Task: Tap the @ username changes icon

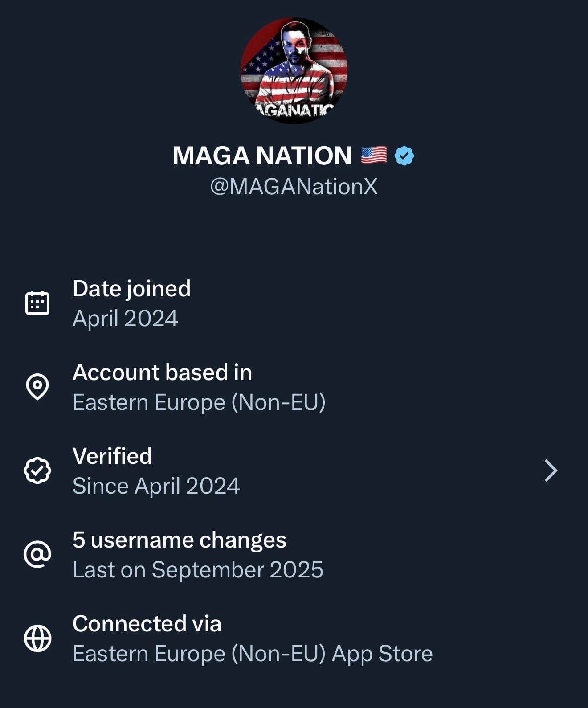Action: pyautogui.click(x=37, y=554)
